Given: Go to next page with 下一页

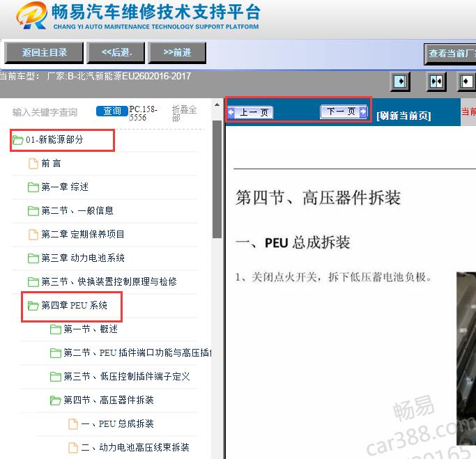Looking at the screenshot, I should (x=344, y=111).
